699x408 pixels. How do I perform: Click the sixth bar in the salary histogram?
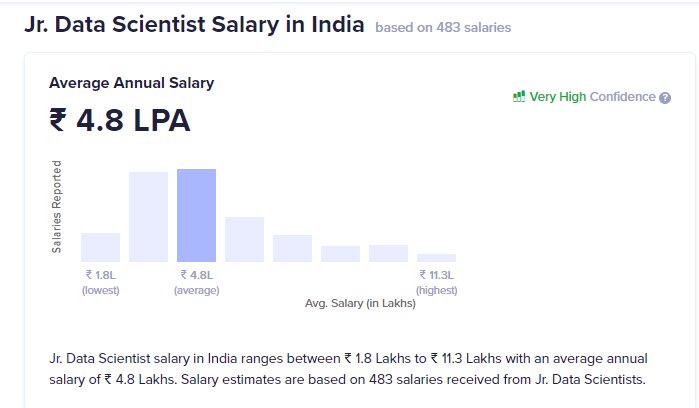pyautogui.click(x=340, y=254)
